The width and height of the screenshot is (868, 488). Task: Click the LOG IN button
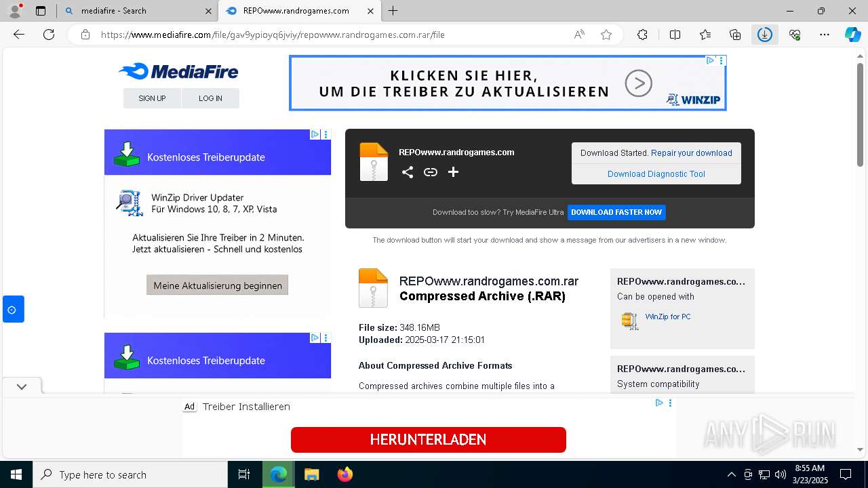[210, 98]
